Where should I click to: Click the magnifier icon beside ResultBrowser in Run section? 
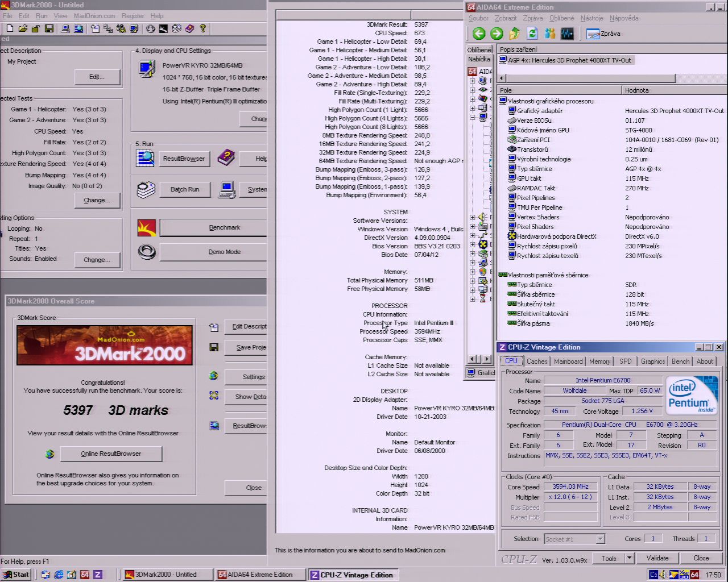pos(146,158)
